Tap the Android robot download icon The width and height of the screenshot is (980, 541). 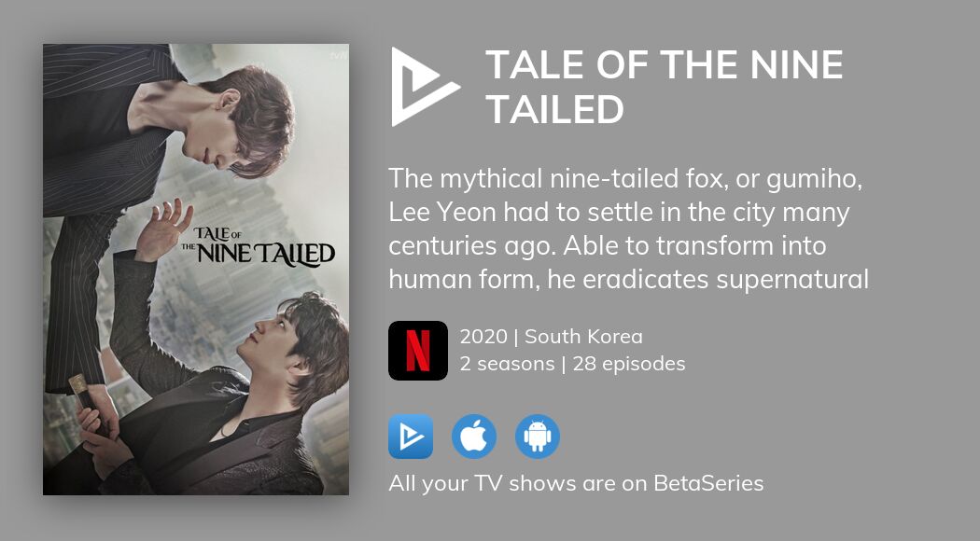pyautogui.click(x=538, y=436)
